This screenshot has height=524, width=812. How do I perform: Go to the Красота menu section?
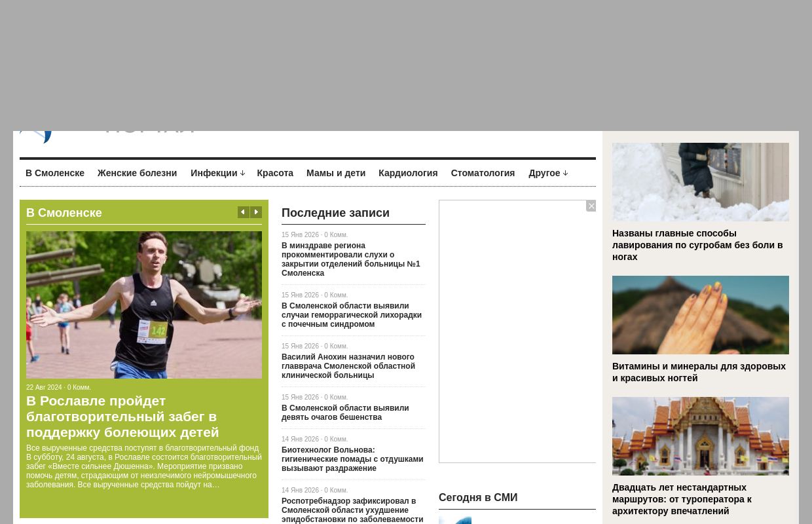click(275, 173)
